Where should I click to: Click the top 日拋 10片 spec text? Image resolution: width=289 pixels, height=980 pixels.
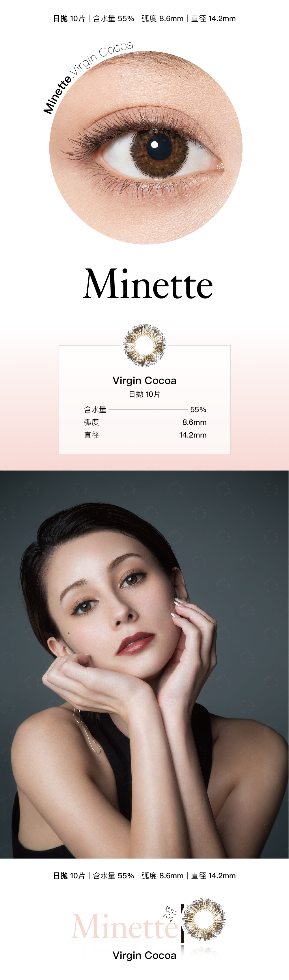(x=69, y=18)
